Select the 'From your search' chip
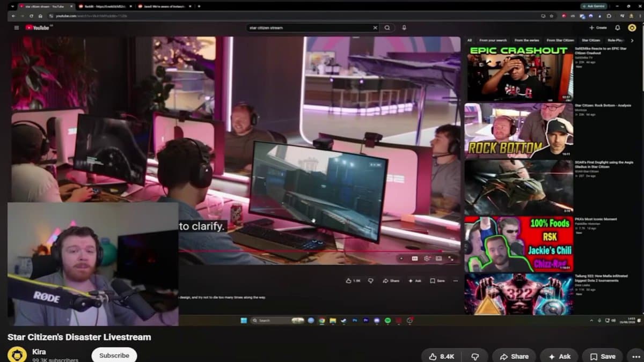The image size is (644, 362). click(x=493, y=40)
